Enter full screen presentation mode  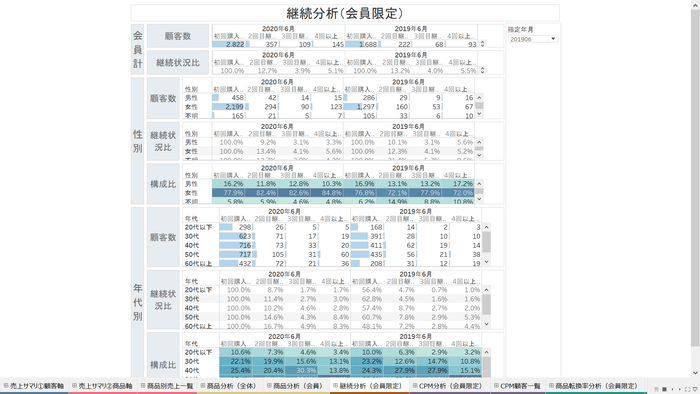[x=688, y=389]
